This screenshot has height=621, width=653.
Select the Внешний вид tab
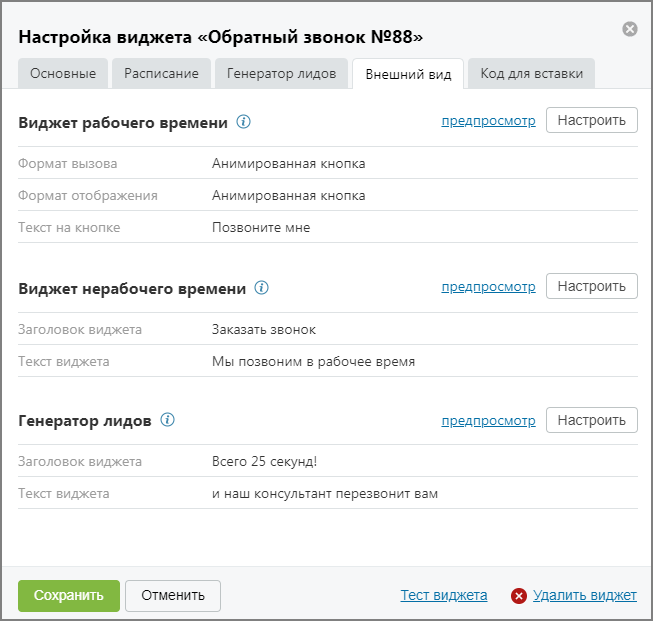point(408,74)
